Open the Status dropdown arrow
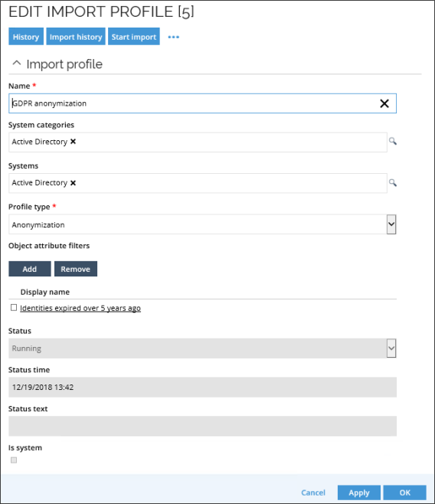 coord(391,348)
